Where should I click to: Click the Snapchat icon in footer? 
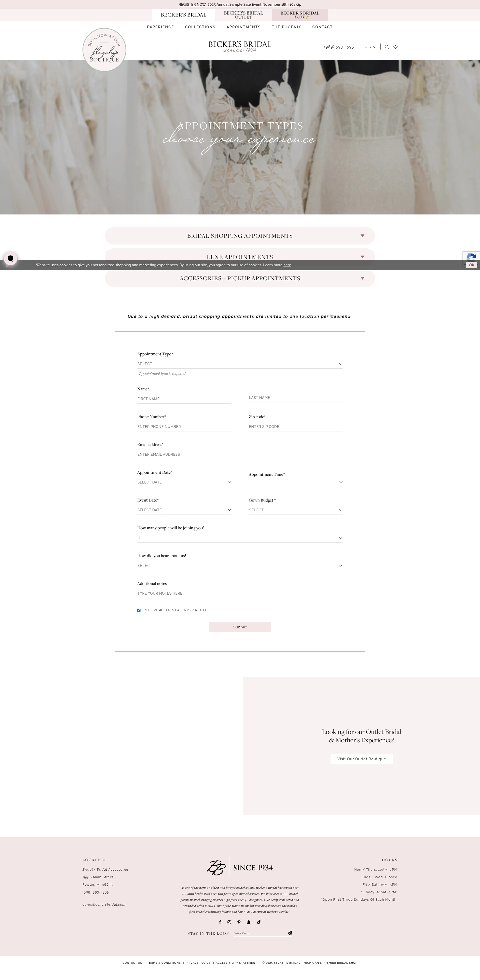click(249, 922)
